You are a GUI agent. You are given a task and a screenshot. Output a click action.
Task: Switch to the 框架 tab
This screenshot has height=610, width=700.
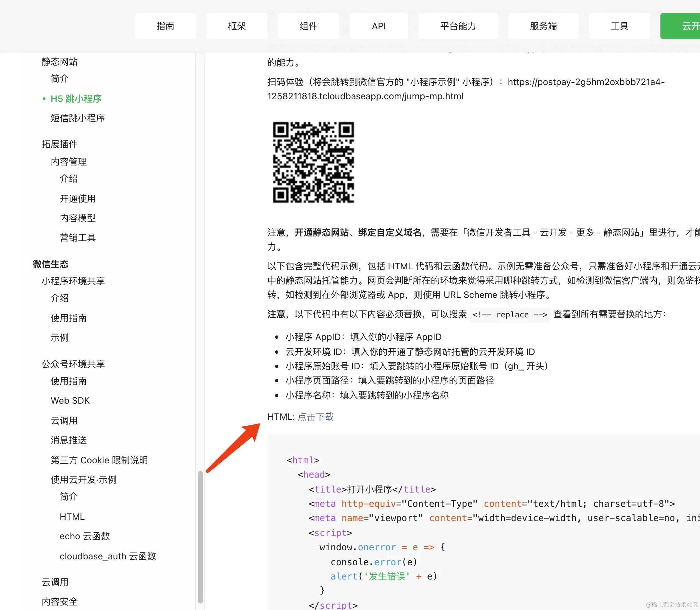coord(236,26)
